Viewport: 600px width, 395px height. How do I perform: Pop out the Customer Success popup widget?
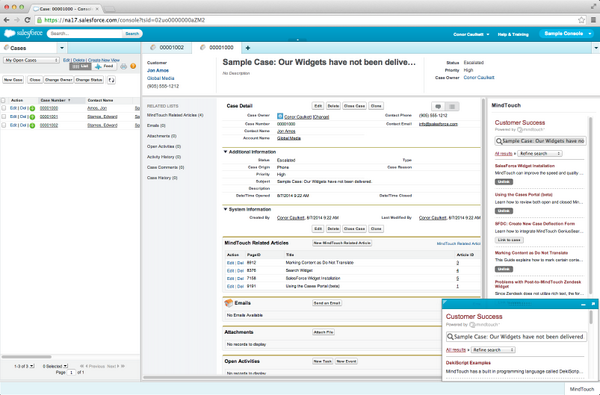[593, 304]
